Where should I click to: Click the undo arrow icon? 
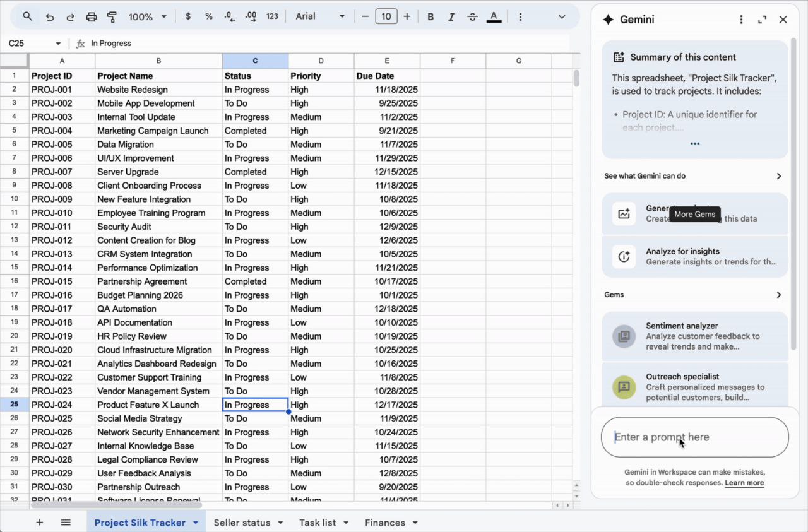coord(49,17)
